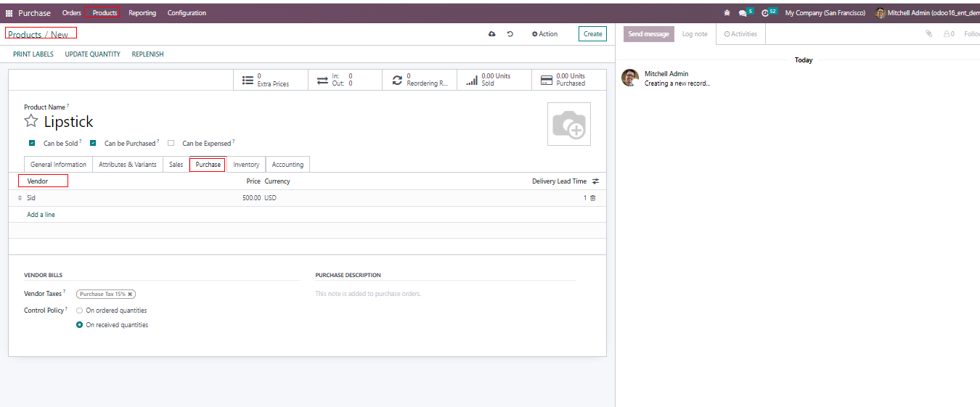Image resolution: width=980 pixels, height=407 pixels.
Task: Select On ordered quantities radio
Action: 79,311
